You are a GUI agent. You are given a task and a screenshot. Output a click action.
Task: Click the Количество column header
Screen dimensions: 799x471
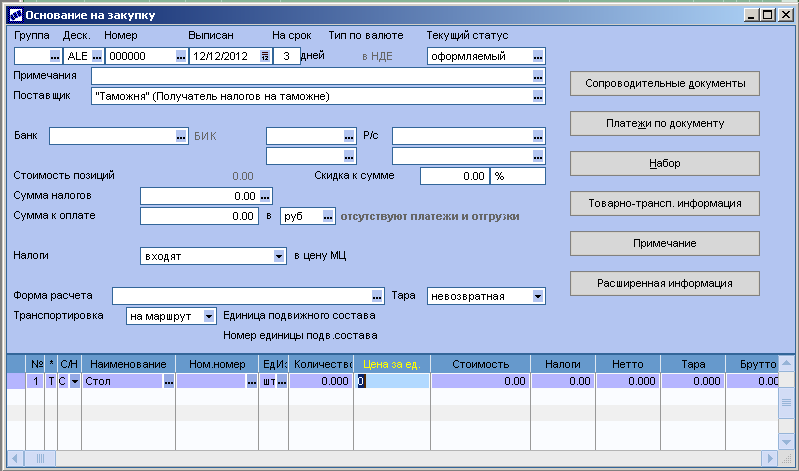click(321, 364)
